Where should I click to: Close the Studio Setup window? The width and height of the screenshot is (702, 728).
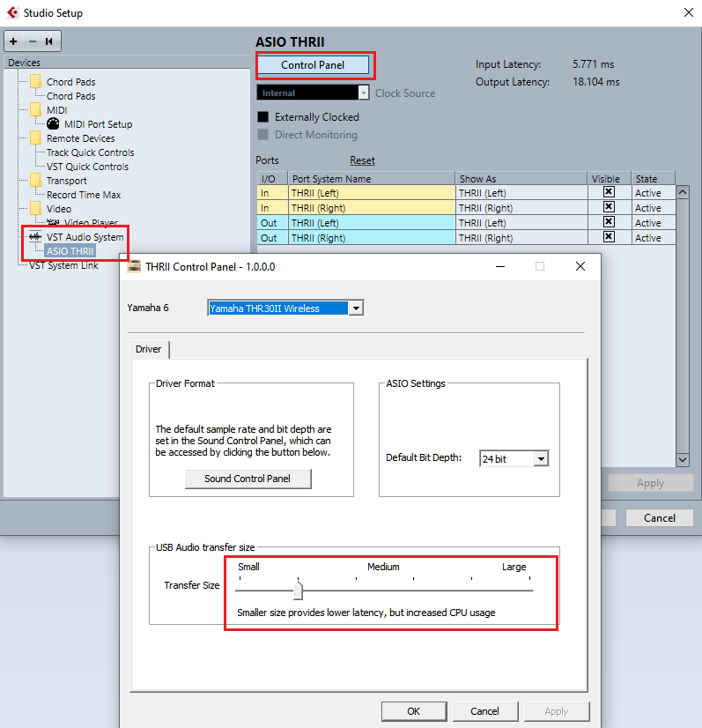[x=689, y=12]
